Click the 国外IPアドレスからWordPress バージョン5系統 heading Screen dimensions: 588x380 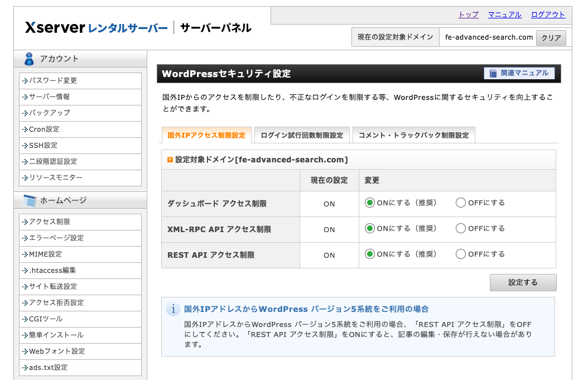pyautogui.click(x=306, y=309)
